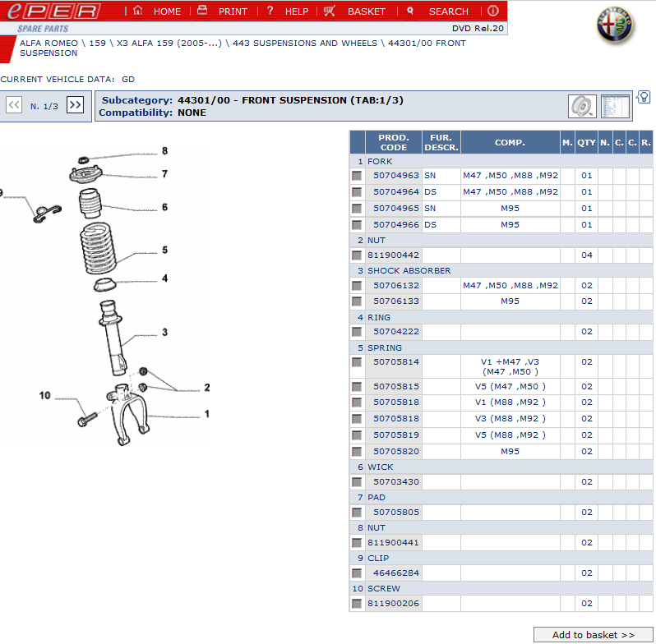Tick checkbox for screw 811900206
The image size is (656, 644).
tap(357, 604)
